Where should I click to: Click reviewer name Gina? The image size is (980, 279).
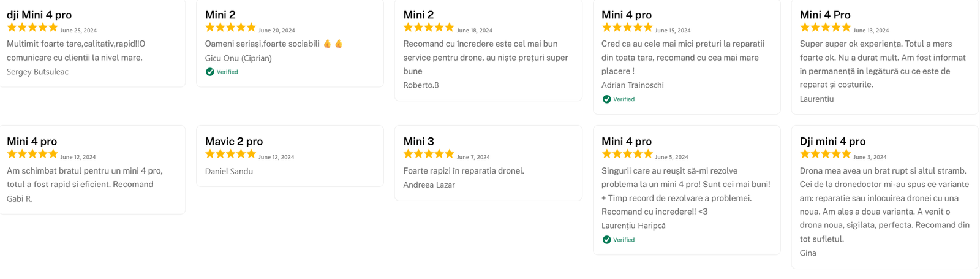[808, 253]
